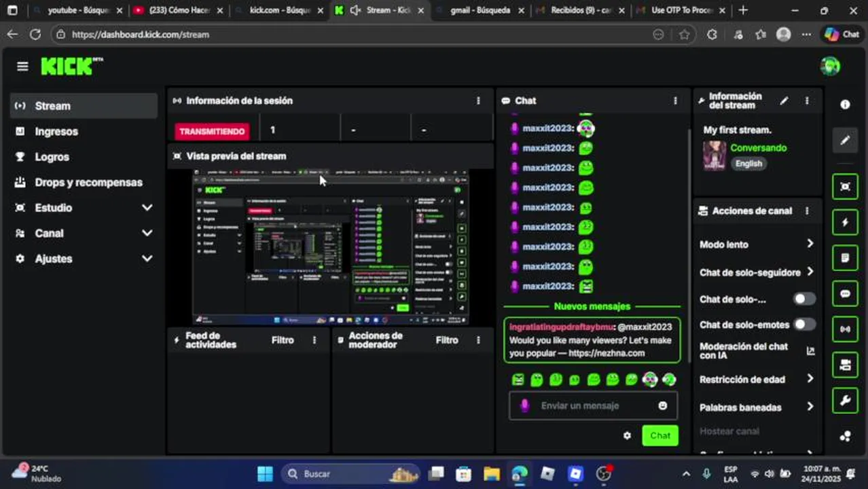The image size is (868, 489).
Task: Open Palabras baneadas arrow
Action: coord(810,407)
